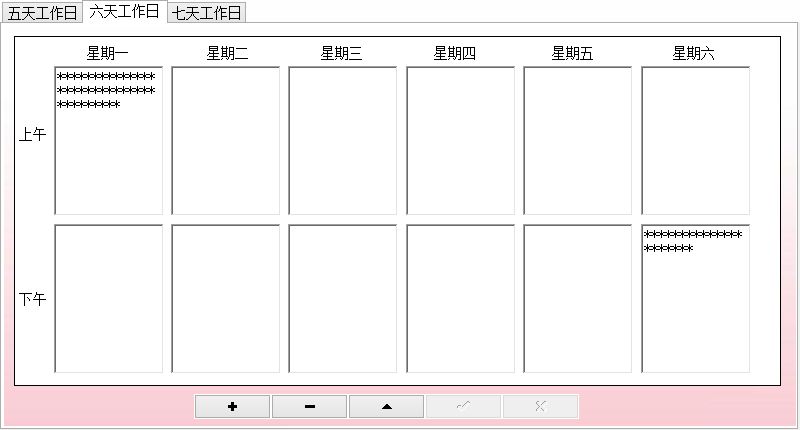Click the 星期六 上午 text box

pyautogui.click(x=695, y=141)
